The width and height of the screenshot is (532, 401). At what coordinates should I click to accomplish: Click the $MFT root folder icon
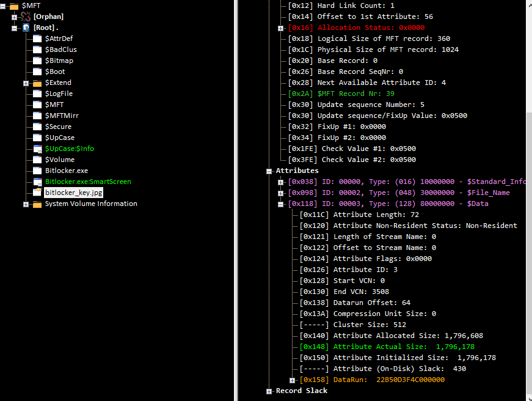pos(14,6)
